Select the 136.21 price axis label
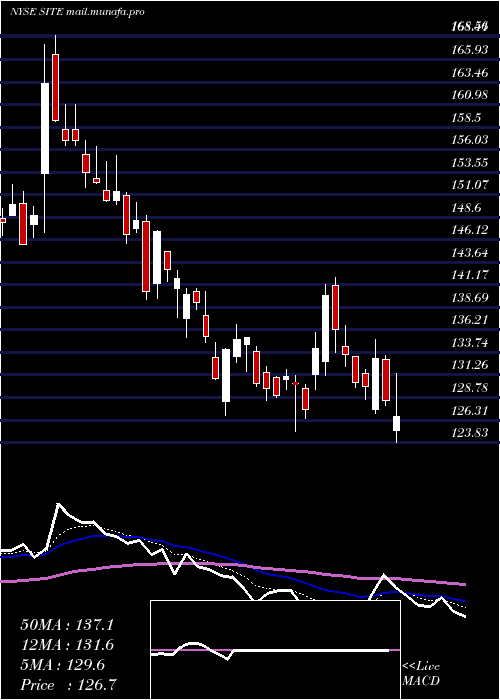The image size is (500, 700). [x=469, y=321]
